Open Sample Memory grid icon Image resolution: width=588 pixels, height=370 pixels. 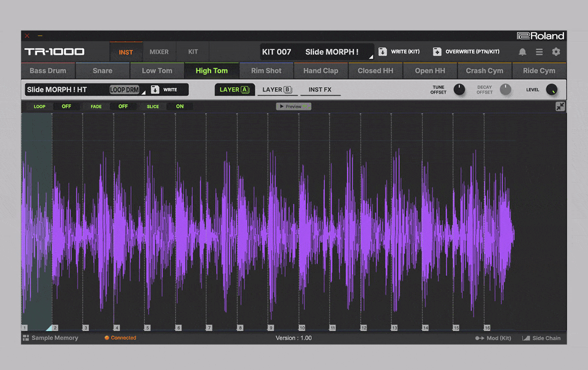pos(26,338)
